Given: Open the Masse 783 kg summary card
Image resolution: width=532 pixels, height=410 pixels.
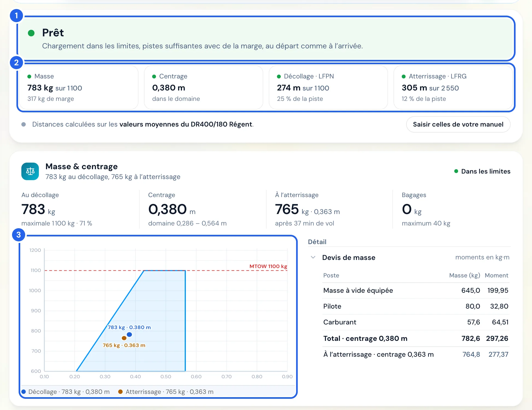Looking at the screenshot, I should tap(79, 87).
